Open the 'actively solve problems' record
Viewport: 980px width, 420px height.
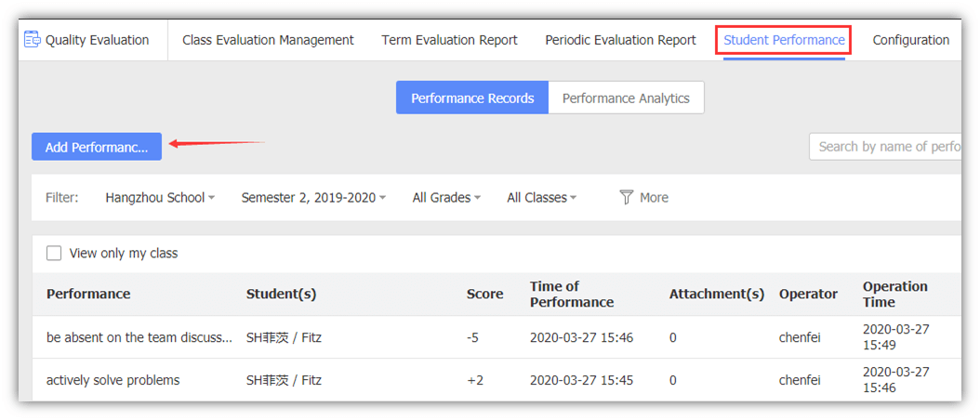click(113, 380)
